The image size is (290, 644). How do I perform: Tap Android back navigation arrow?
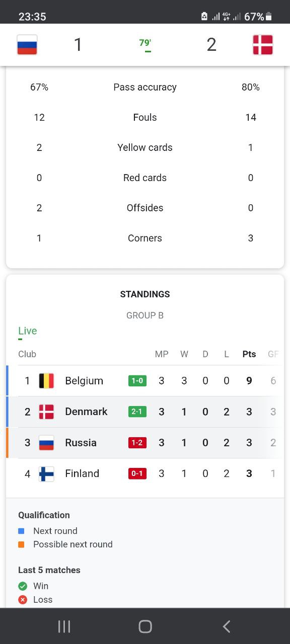[227, 626]
